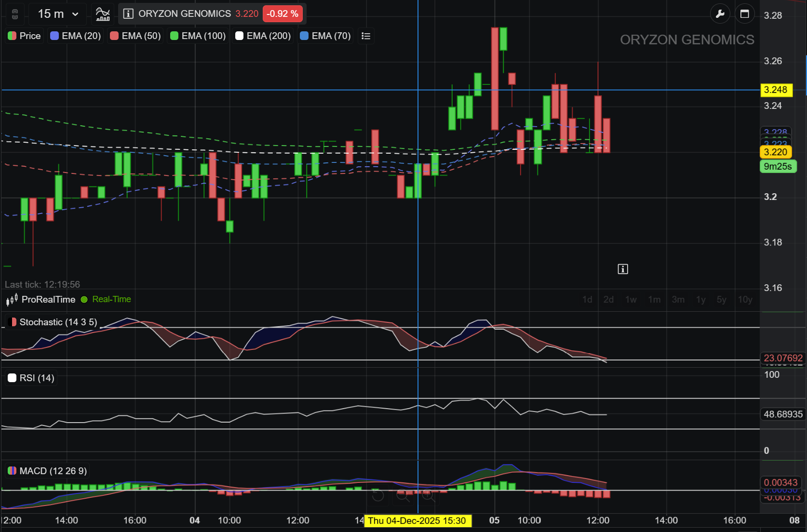This screenshot has height=532, width=807.
Task: Click the ProRealTime label
Action: 48,299
